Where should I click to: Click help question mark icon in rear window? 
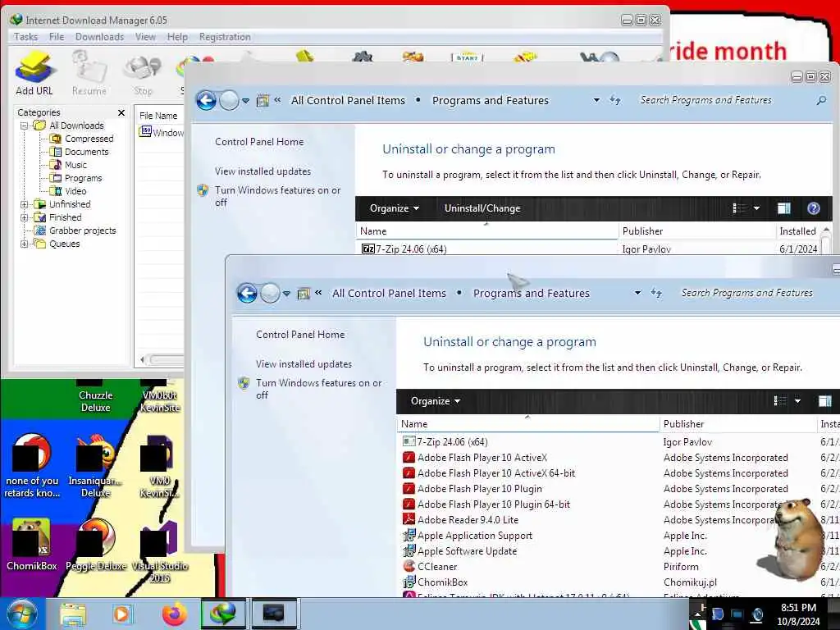pyautogui.click(x=813, y=208)
